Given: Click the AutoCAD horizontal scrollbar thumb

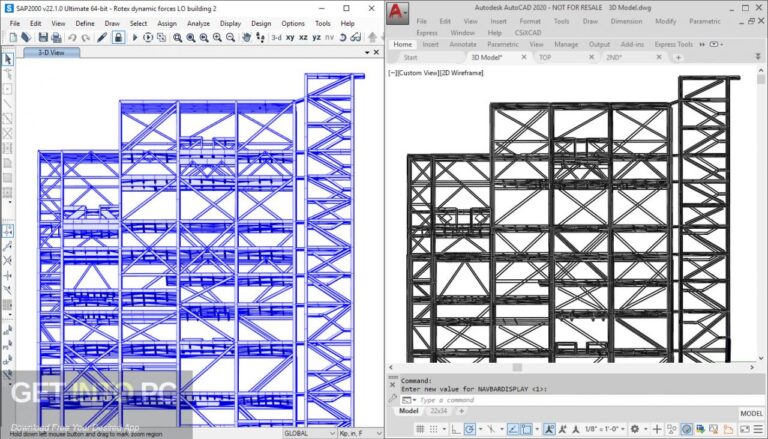Looking at the screenshot, I should click(517, 367).
